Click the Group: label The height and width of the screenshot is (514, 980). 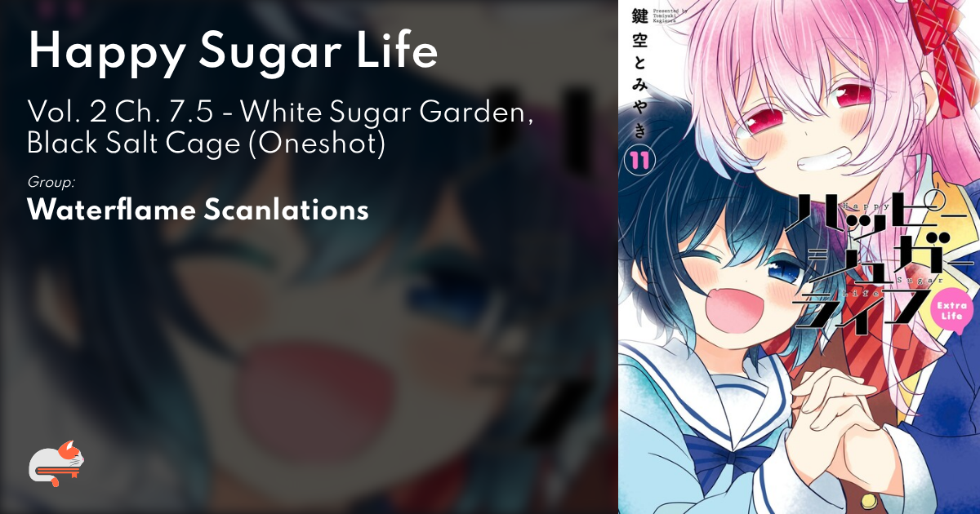point(51,181)
